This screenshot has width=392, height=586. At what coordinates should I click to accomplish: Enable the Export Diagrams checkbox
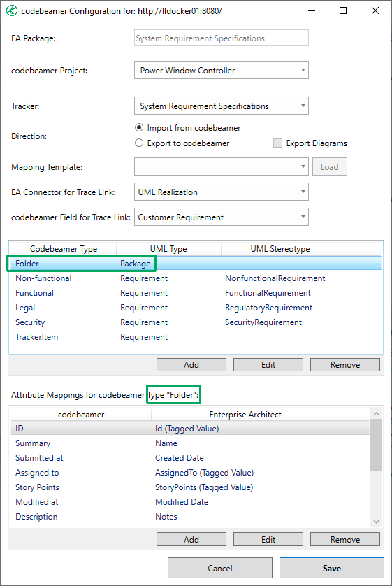click(277, 143)
